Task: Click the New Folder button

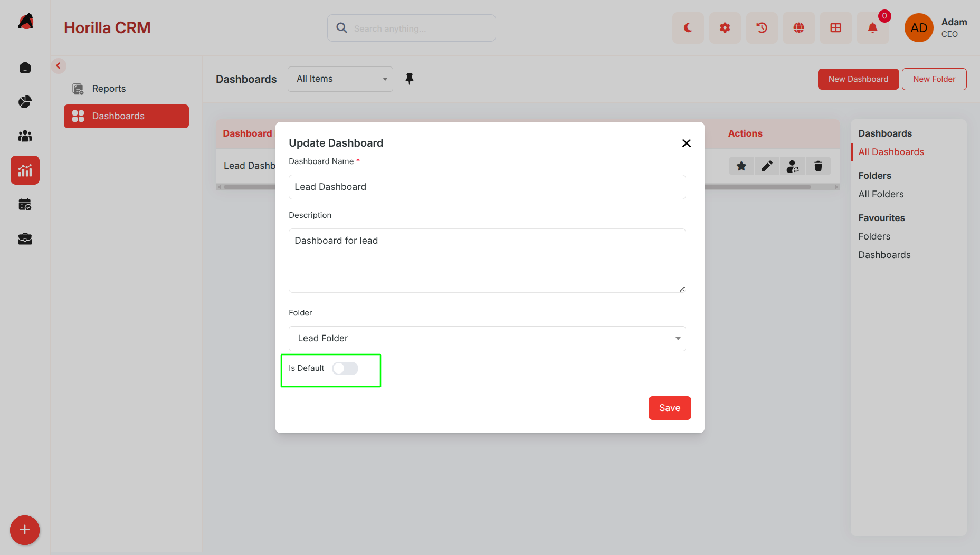Action: tap(934, 79)
